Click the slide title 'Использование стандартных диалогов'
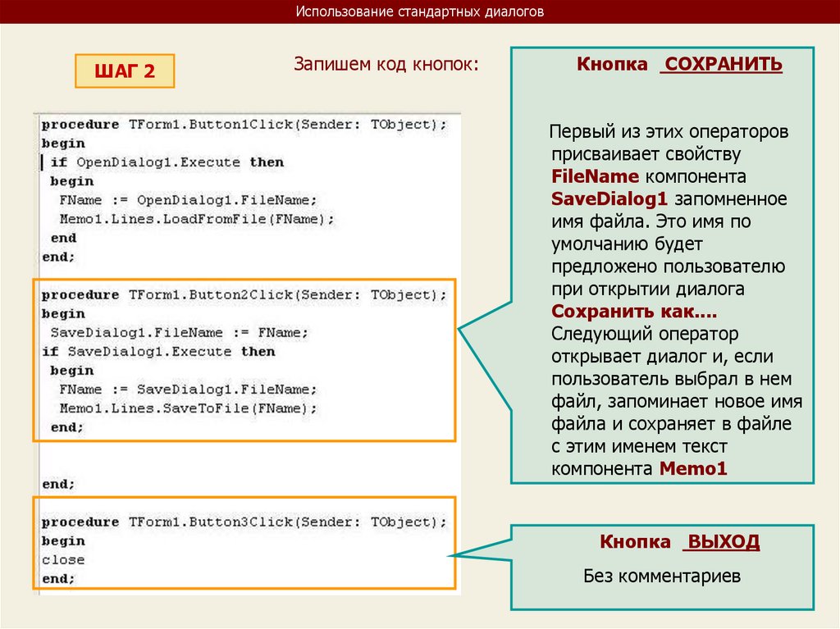840x629 pixels. 419,11
